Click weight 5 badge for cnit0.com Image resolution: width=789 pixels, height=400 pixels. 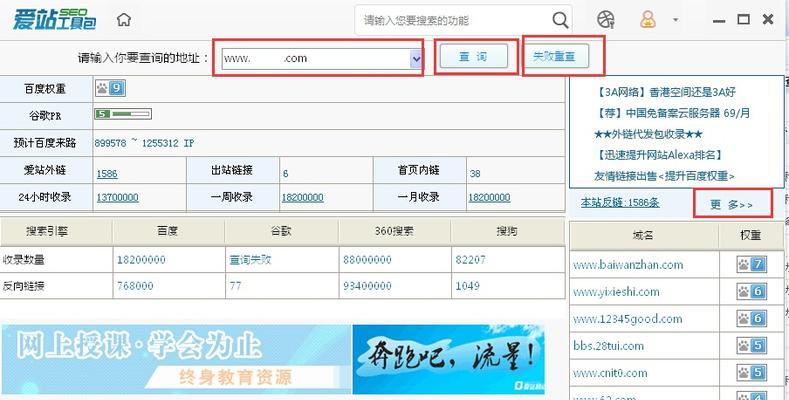[x=752, y=373]
